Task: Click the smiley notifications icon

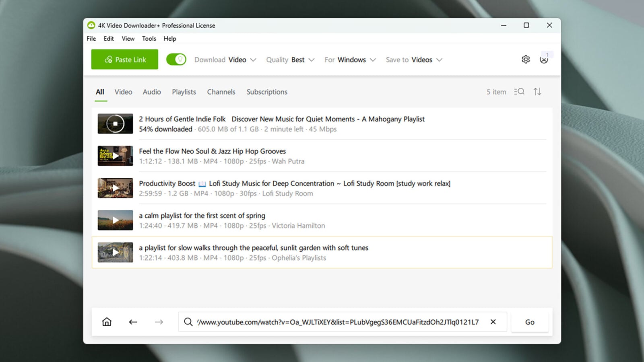Action: coord(544,60)
